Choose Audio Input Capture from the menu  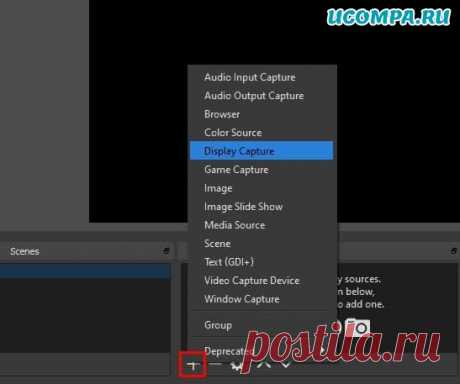[261, 77]
